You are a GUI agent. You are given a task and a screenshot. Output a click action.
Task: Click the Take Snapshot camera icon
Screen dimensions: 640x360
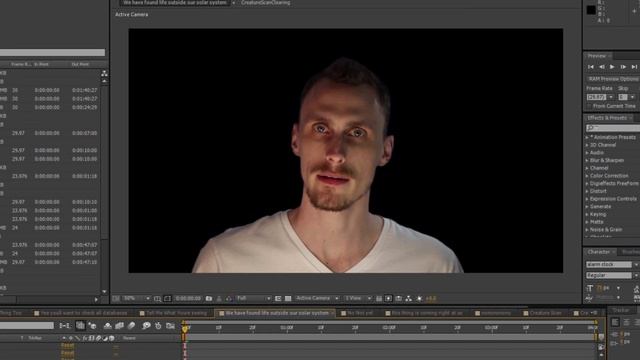tap(209, 299)
